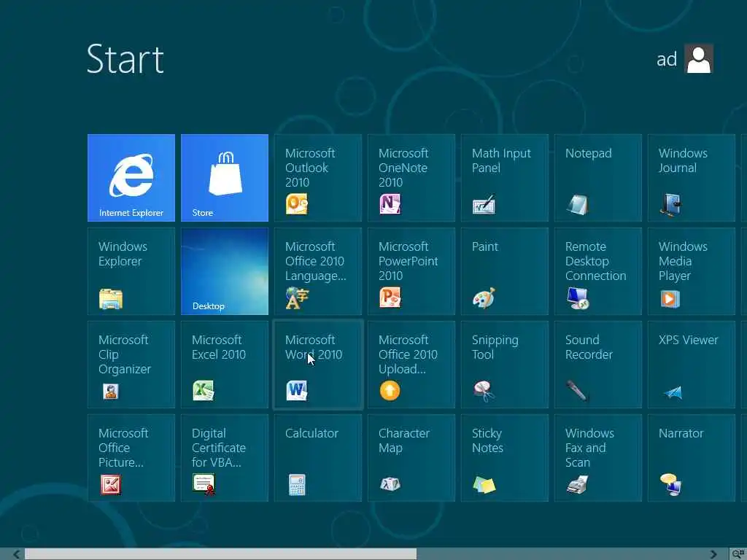Open the Internet Explorer tile
747x560 pixels.
[x=131, y=178]
